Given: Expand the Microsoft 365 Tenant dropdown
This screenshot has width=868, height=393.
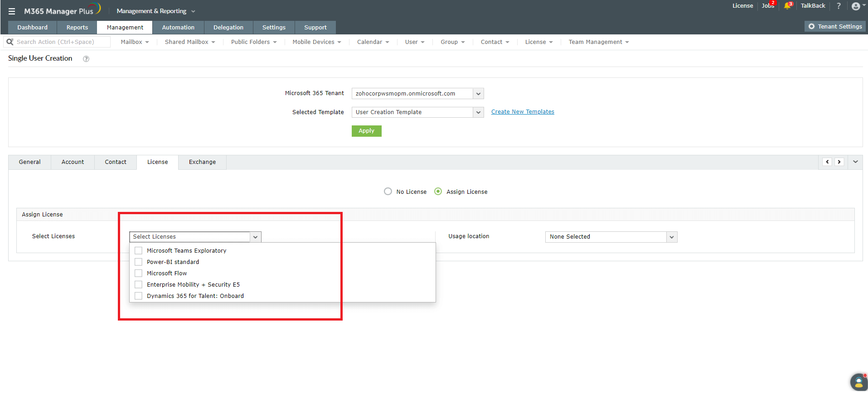Looking at the screenshot, I should tap(478, 94).
